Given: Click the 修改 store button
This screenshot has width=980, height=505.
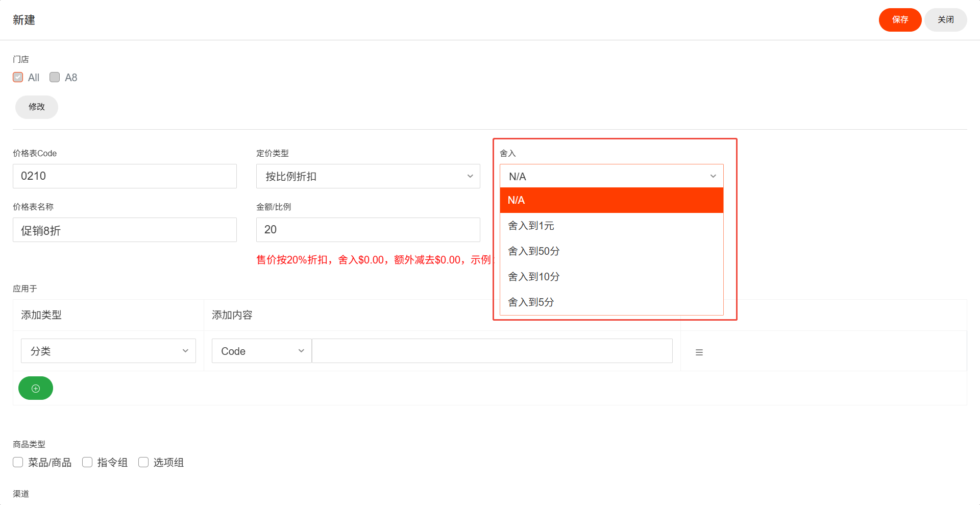Looking at the screenshot, I should (37, 107).
